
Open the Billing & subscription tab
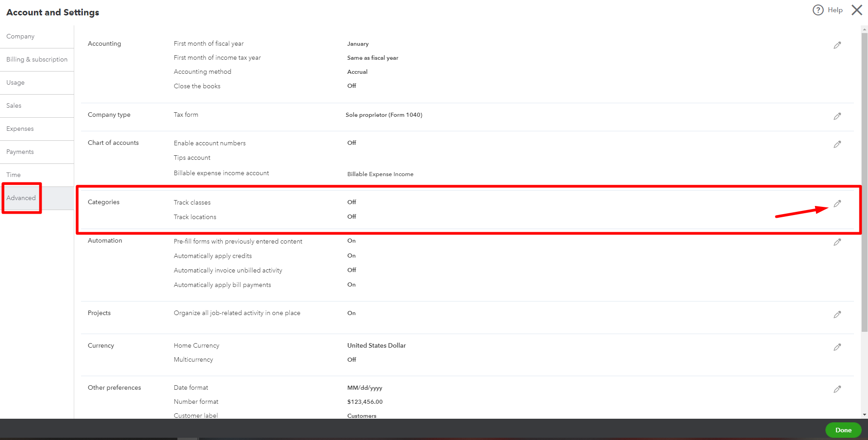(37, 59)
